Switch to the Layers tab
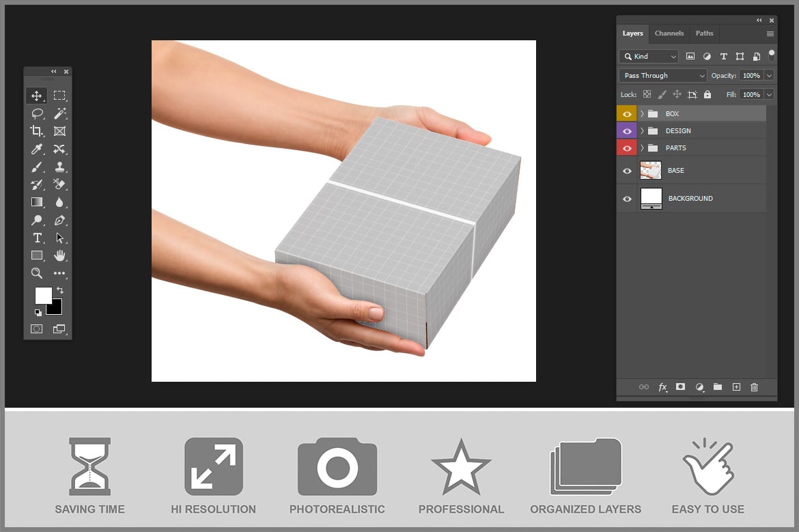 [x=633, y=33]
